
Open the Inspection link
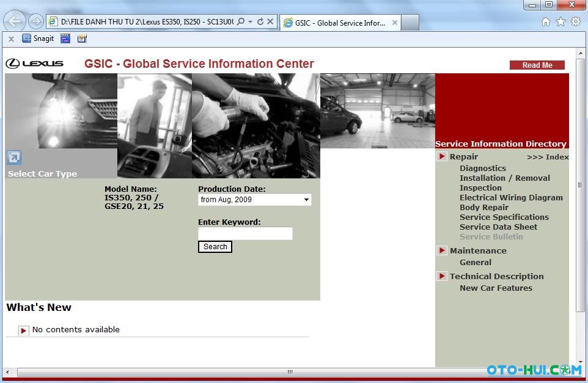coord(480,188)
